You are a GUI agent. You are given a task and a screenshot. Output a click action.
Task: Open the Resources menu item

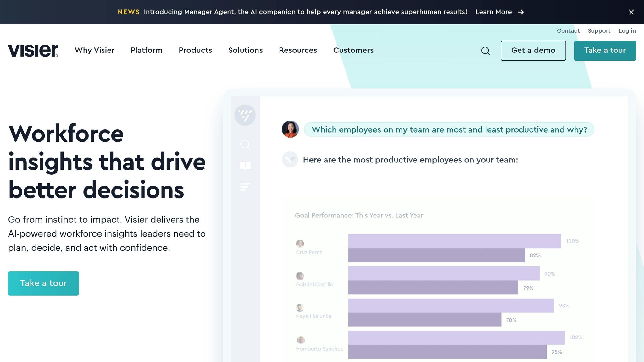coord(298,50)
